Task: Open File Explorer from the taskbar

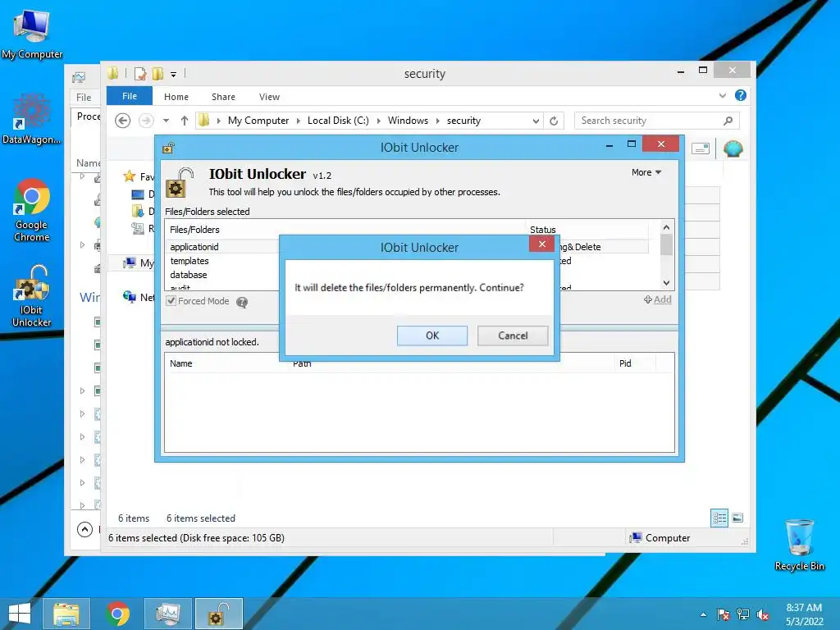Action: point(66,614)
